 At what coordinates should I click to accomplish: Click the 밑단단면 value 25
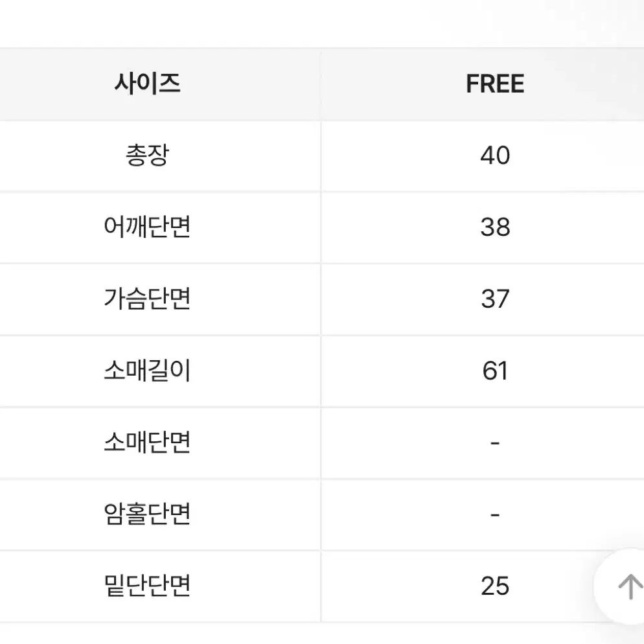click(x=495, y=586)
